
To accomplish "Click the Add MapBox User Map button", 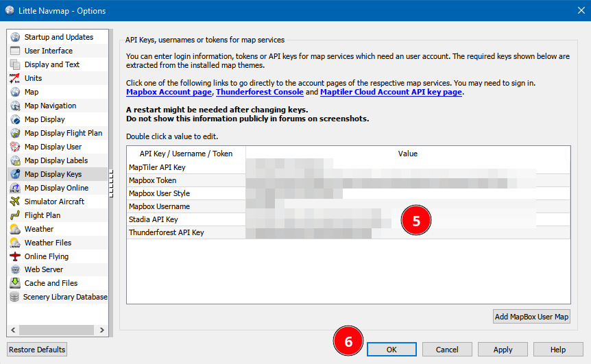I will [x=531, y=317].
